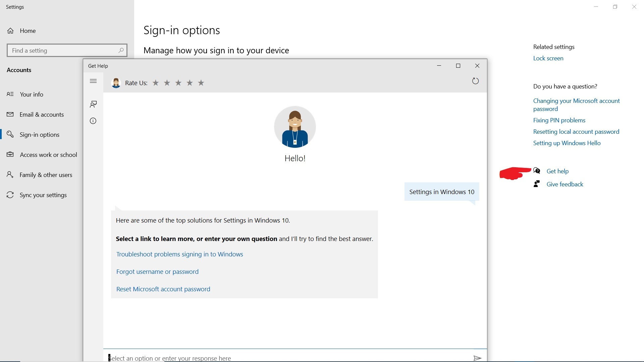Open Sync your settings page
Screen dimensions: 644x362
click(x=43, y=195)
